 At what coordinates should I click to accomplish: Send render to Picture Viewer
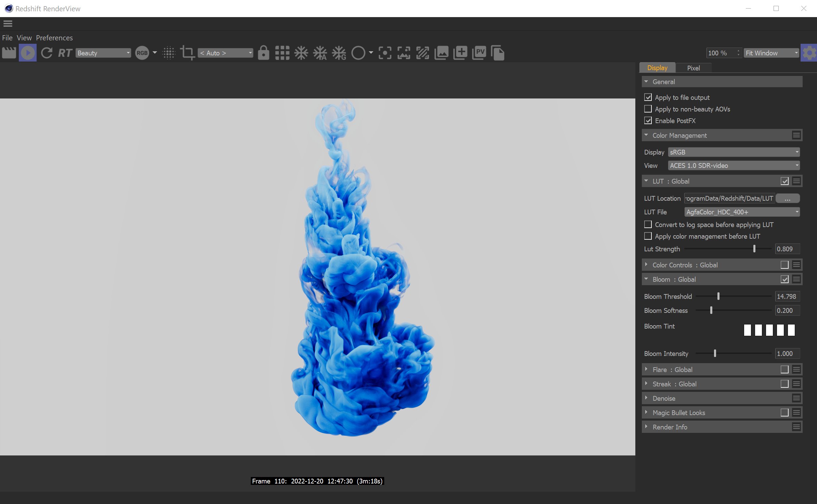(480, 53)
